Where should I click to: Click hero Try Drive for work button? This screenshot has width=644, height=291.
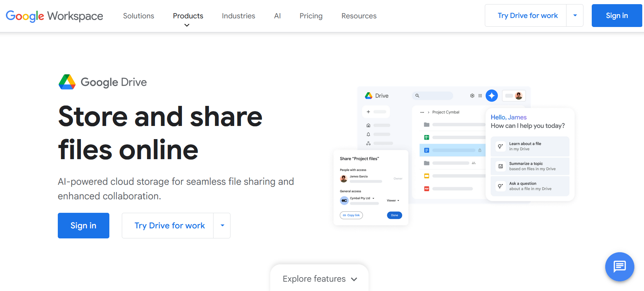click(169, 226)
